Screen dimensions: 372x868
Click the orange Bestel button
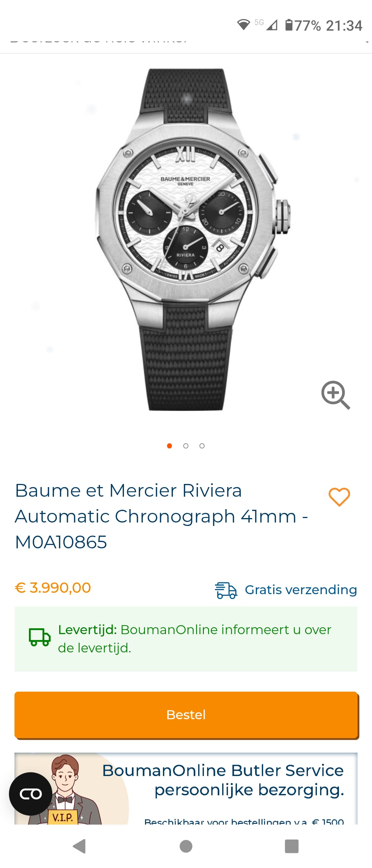186,715
